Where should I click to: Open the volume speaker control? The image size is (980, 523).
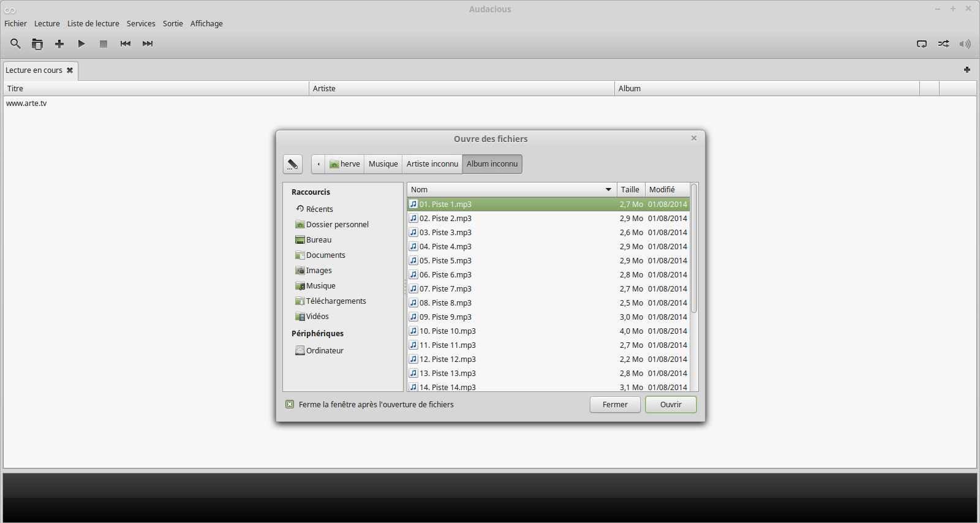tap(965, 43)
